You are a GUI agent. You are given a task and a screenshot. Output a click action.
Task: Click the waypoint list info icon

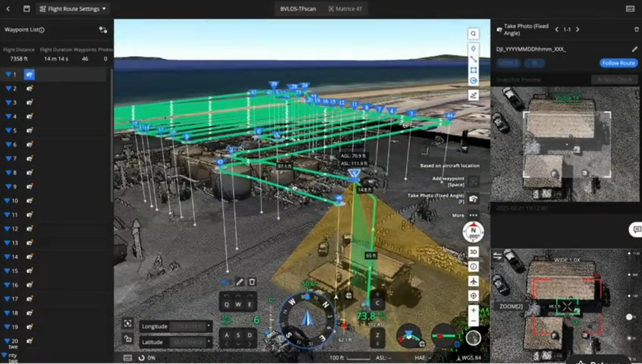tap(42, 30)
